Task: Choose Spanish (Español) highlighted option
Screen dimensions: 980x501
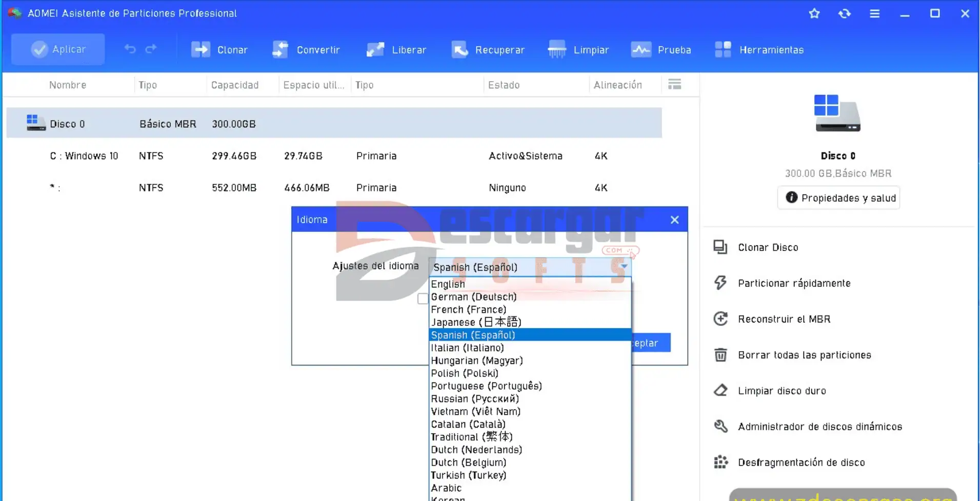Action: pyautogui.click(x=530, y=335)
